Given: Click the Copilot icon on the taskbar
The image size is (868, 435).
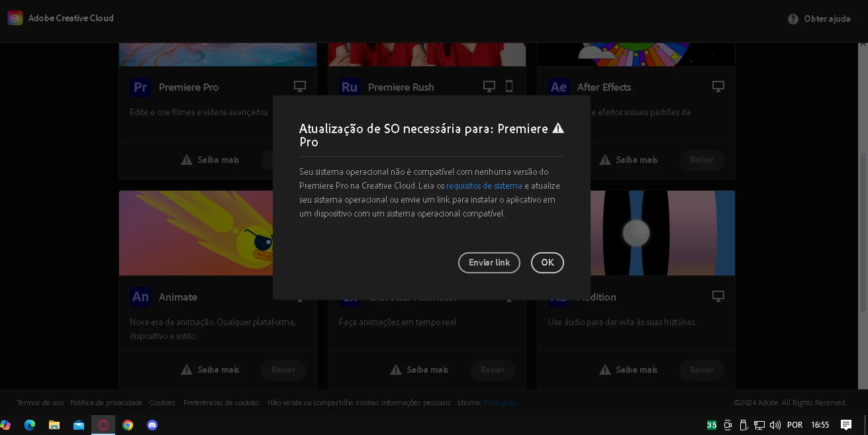Looking at the screenshot, I should [5, 425].
